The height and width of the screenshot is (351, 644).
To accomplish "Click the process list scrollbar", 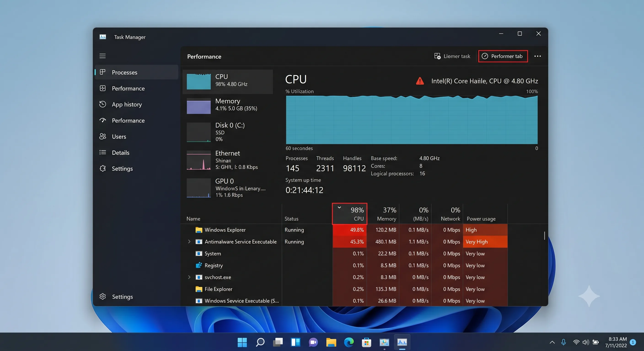I will (544, 235).
